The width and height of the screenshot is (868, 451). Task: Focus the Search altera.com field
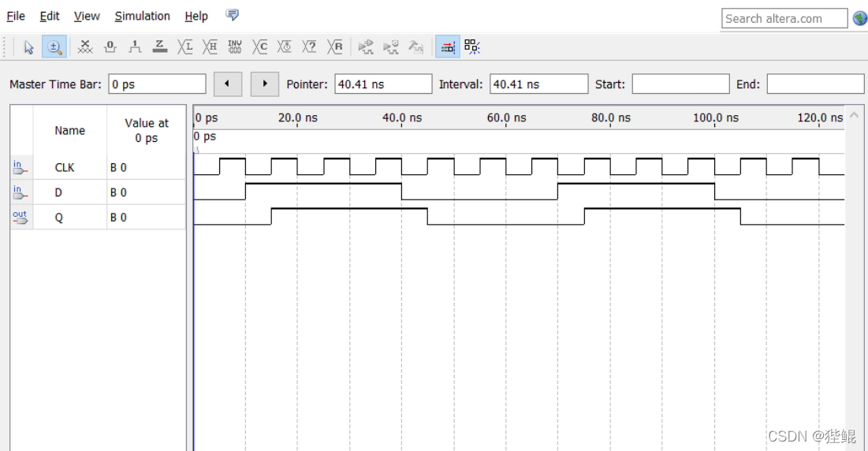[x=784, y=18]
